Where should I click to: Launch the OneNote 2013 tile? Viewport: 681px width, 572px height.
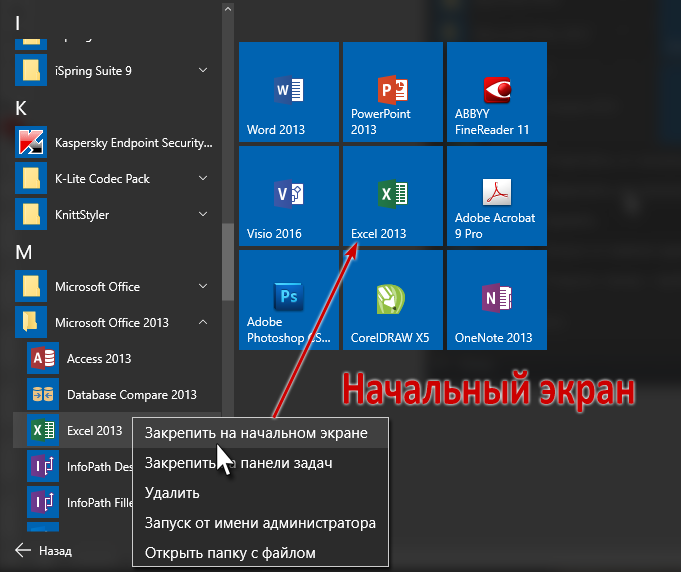pos(497,300)
